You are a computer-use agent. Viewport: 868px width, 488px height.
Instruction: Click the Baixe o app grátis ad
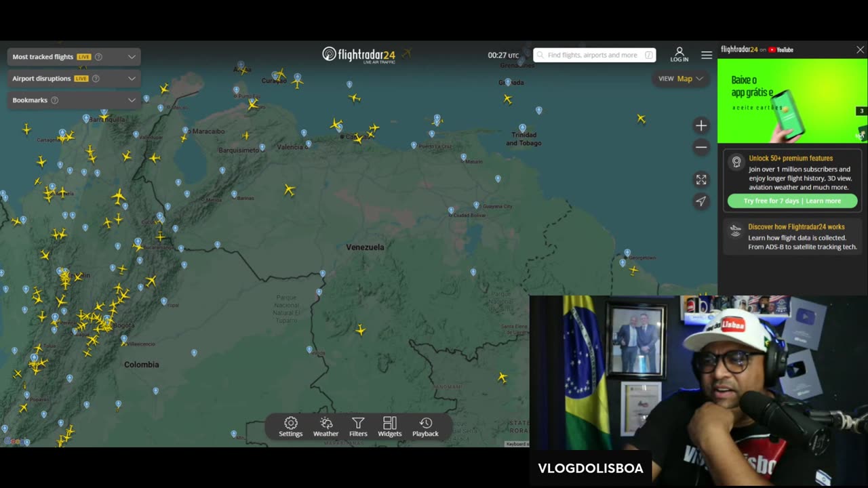pyautogui.click(x=792, y=101)
